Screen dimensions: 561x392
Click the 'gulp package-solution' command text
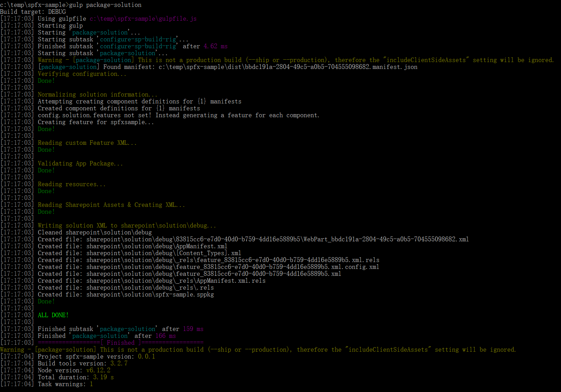point(105,5)
